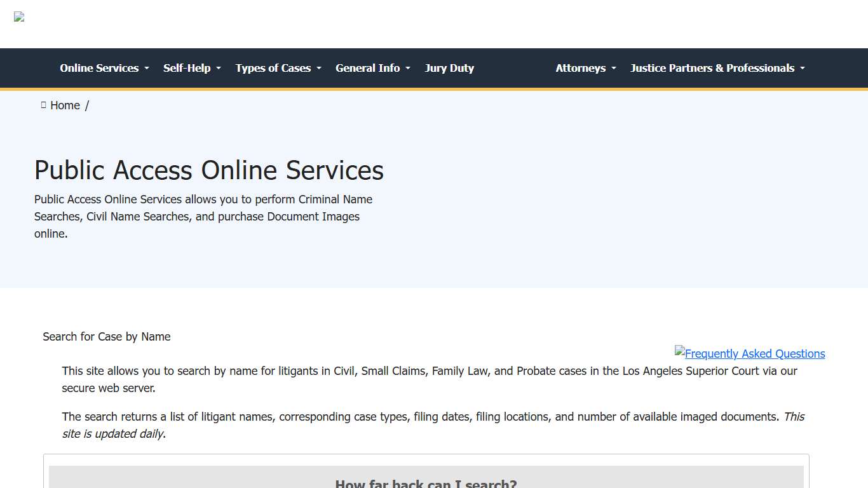Click the Home breadcrumb link
The width and height of the screenshot is (868, 488).
click(x=65, y=105)
